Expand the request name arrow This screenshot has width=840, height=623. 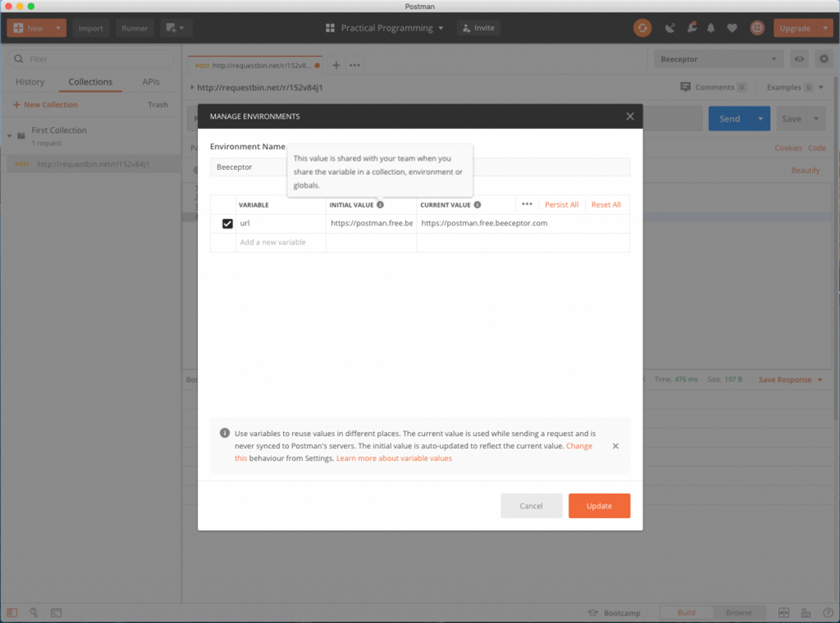click(192, 87)
